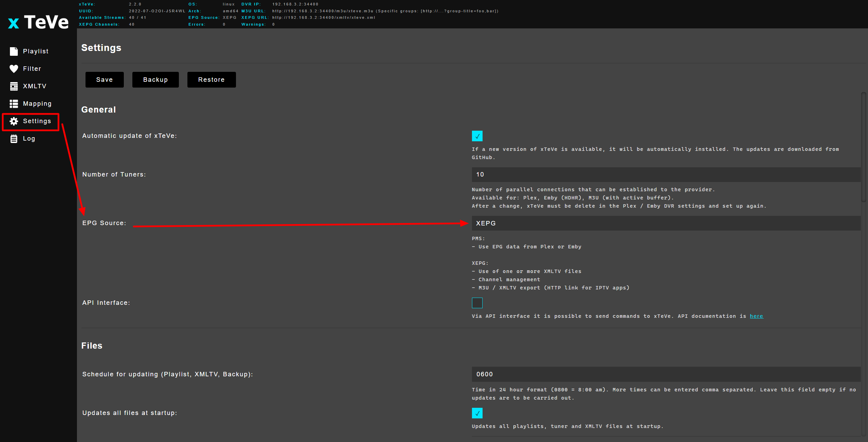Click the Backup button
The width and height of the screenshot is (868, 442).
[155, 80]
